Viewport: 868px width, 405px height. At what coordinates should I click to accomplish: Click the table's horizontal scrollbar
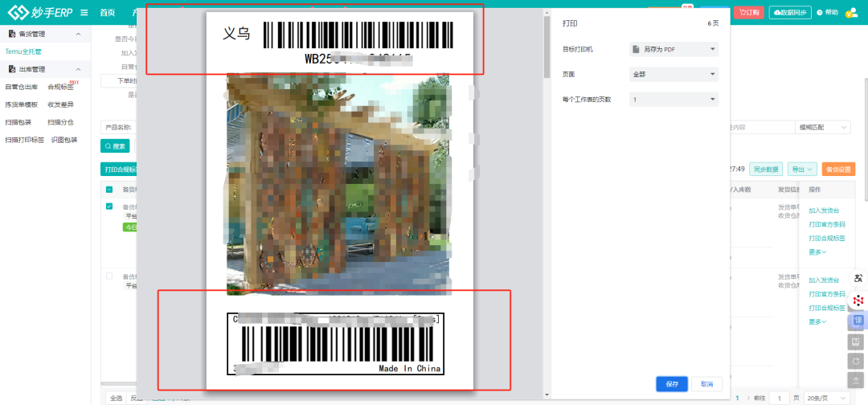click(119, 383)
